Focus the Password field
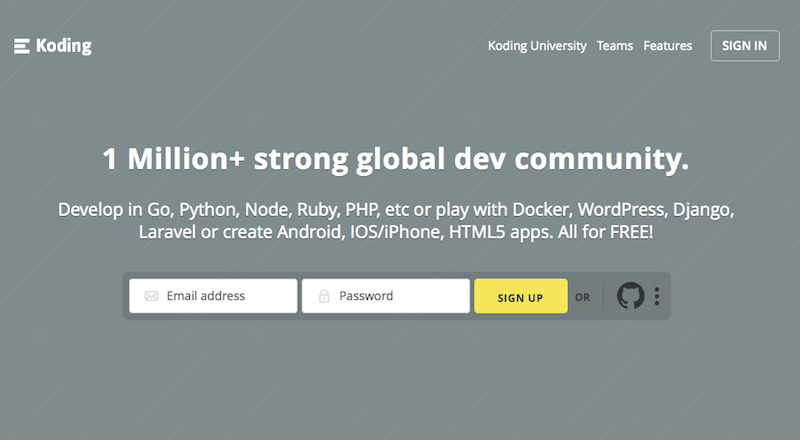The height and width of the screenshot is (440, 800). (x=386, y=296)
